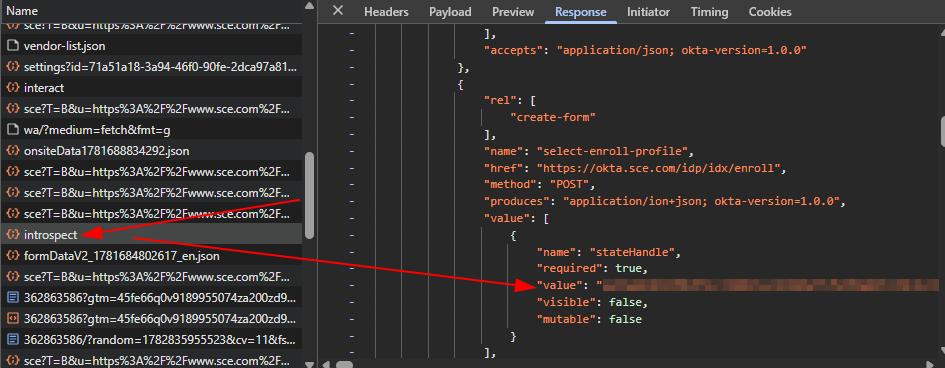Show the Timing tab

709,11
